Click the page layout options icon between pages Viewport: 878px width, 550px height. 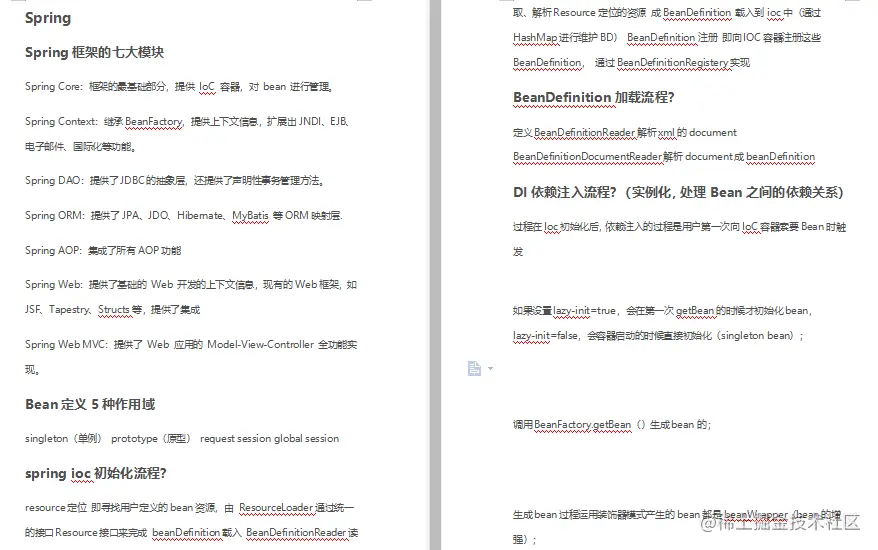[x=474, y=369]
